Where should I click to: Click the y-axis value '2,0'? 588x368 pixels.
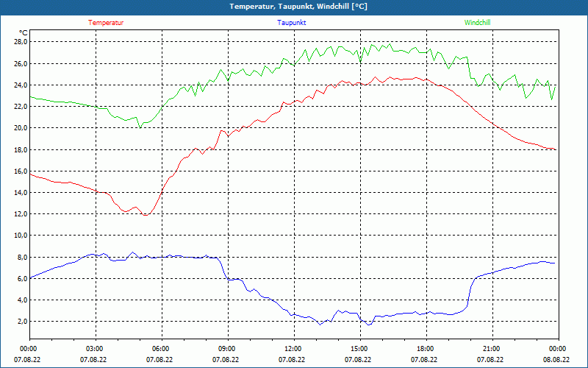coord(23,321)
